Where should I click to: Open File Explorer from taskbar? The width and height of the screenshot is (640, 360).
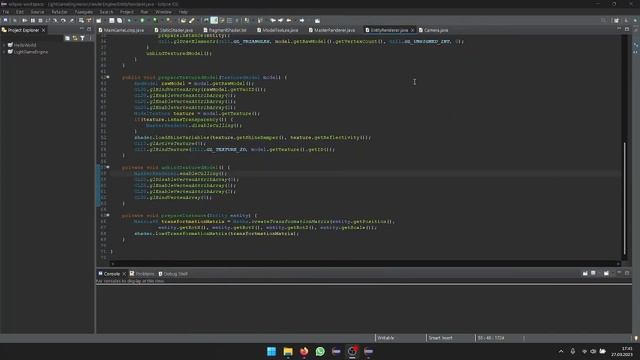(288, 351)
